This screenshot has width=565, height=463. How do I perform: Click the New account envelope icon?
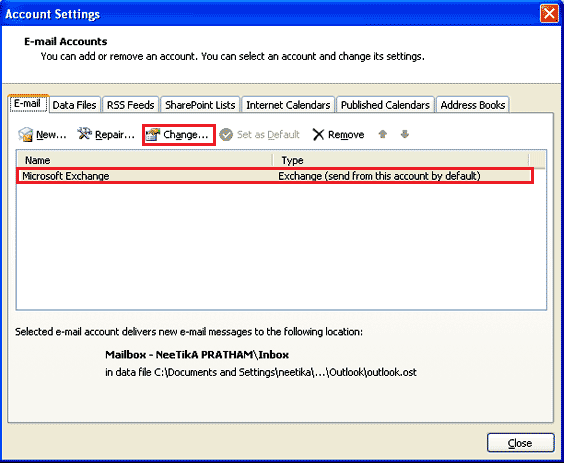coord(26,135)
